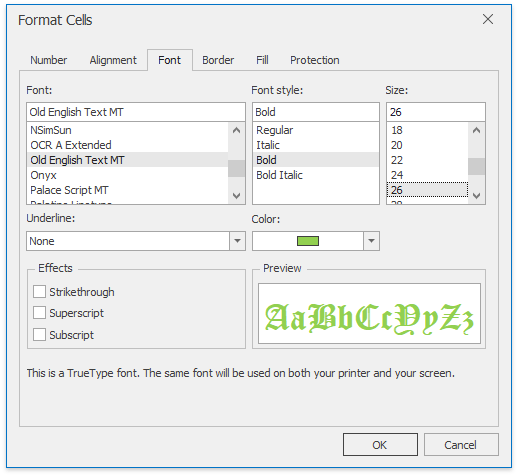Image resolution: width=518 pixels, height=476 pixels.
Task: Select Italic font style
Action: point(316,145)
